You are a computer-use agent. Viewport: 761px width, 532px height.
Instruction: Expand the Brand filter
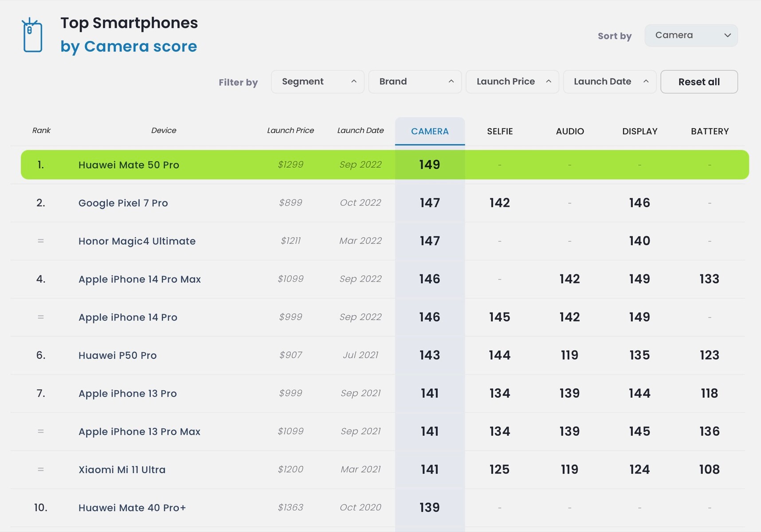415,82
